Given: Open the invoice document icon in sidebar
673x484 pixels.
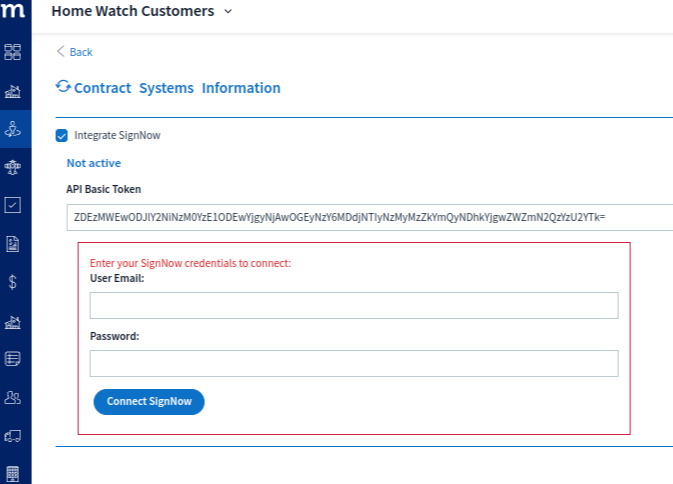Looking at the screenshot, I should point(12,244).
